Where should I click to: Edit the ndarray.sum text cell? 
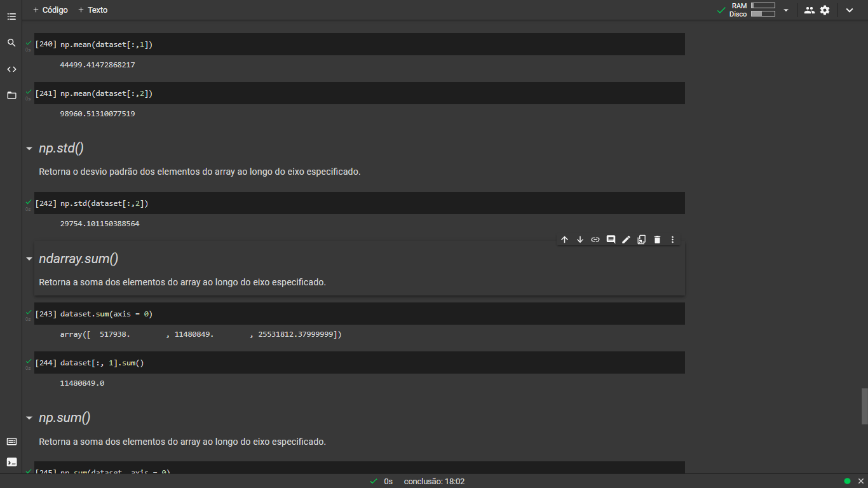pyautogui.click(x=626, y=240)
